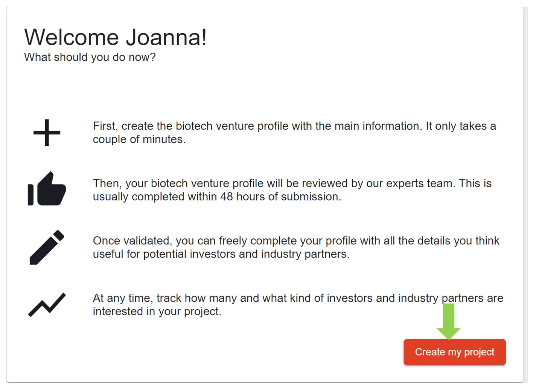Click the trending line tracking icon

pyautogui.click(x=47, y=305)
